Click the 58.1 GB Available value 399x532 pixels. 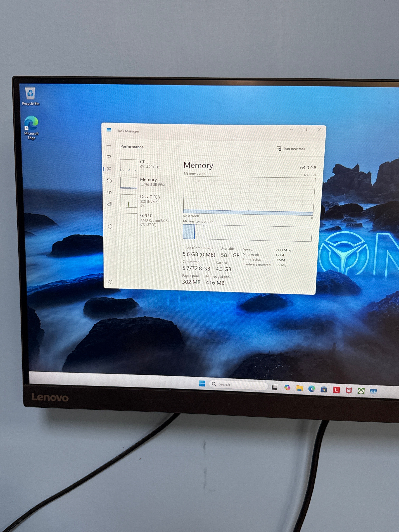230,255
